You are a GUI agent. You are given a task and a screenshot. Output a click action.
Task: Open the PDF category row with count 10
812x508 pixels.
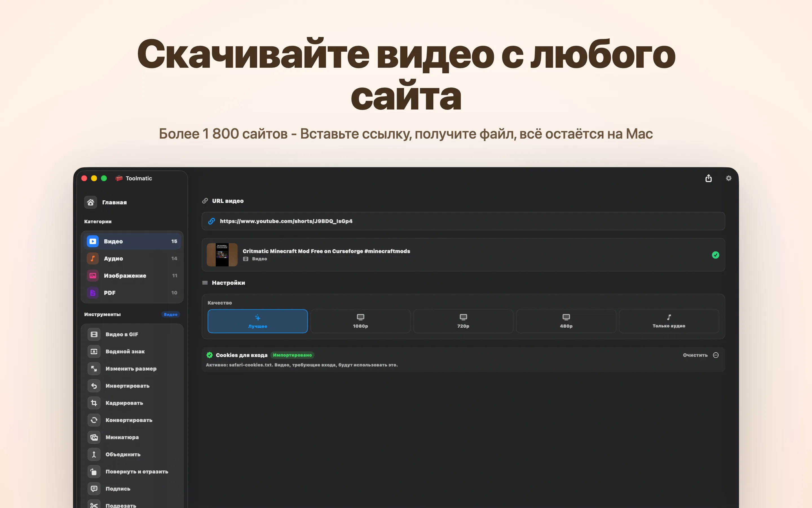[x=132, y=293]
